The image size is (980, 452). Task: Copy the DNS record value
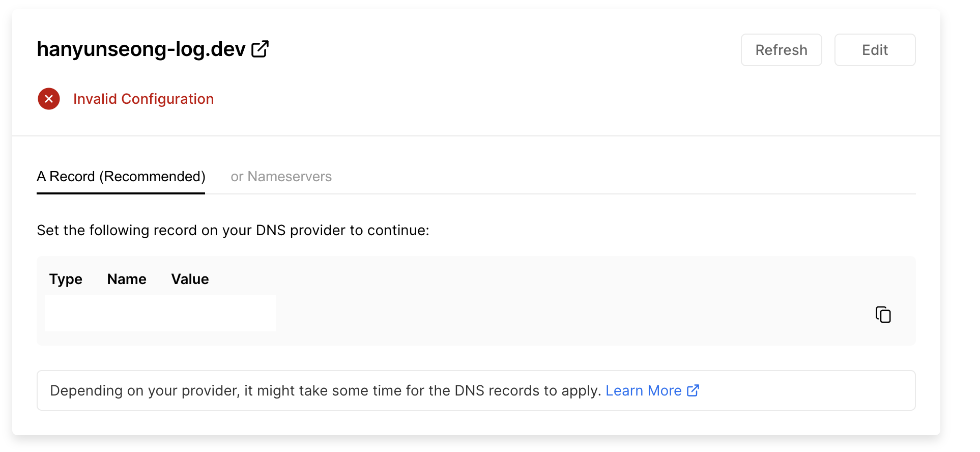(883, 315)
